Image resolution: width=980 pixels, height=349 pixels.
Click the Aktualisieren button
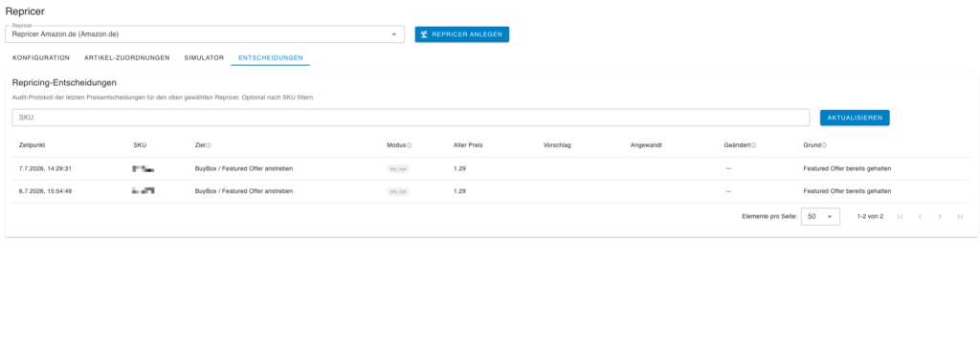855,118
